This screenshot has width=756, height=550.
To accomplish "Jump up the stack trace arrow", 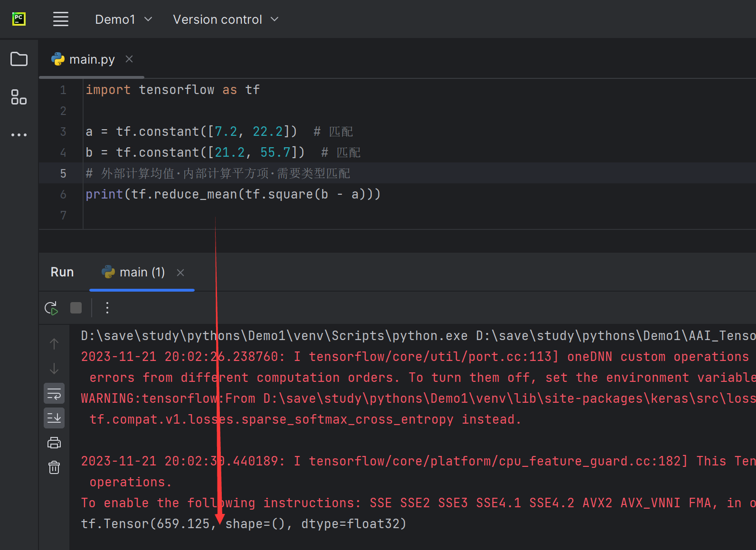I will 54,343.
